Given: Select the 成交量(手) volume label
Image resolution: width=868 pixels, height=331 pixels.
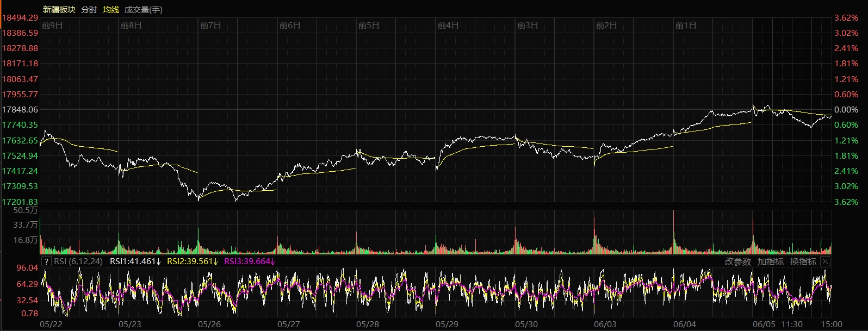Looking at the screenshot, I should click(x=144, y=10).
